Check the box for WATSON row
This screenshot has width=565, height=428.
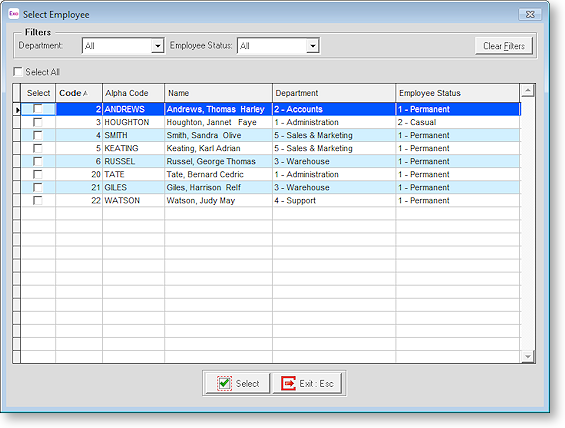(37, 200)
